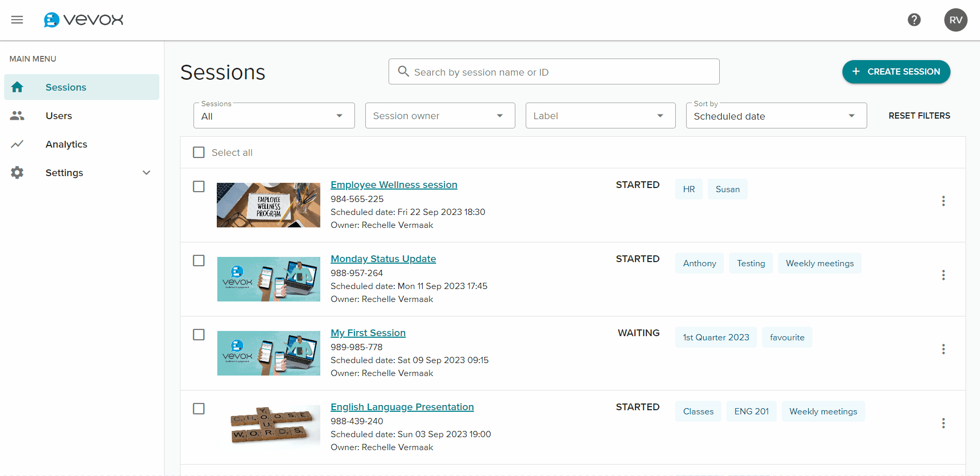
Task: Click the Analytics chart icon
Action: point(17,144)
